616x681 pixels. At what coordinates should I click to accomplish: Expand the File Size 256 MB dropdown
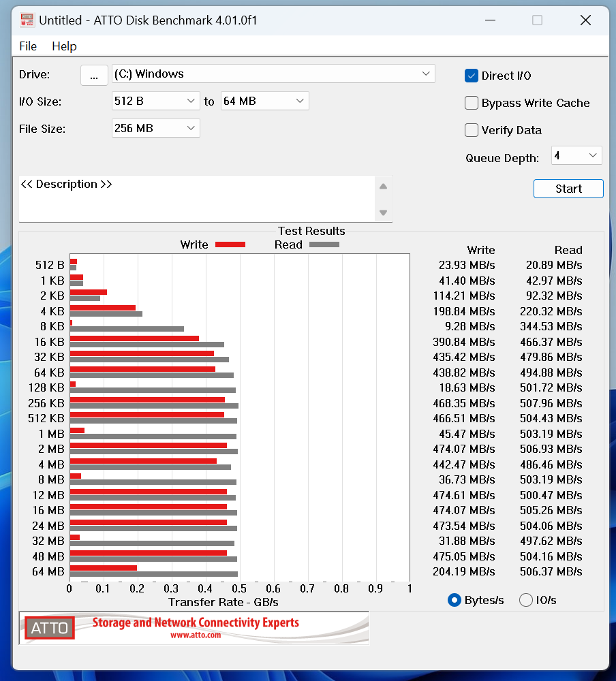(155, 128)
